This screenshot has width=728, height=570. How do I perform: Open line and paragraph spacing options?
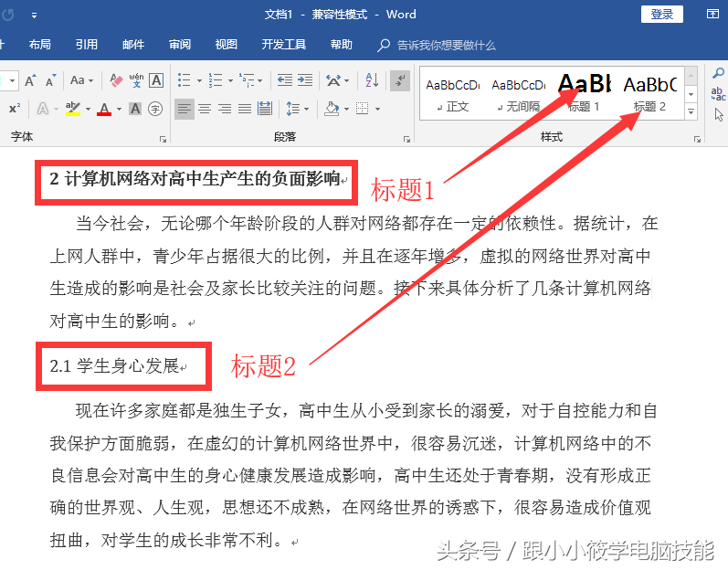pyautogui.click(x=297, y=109)
